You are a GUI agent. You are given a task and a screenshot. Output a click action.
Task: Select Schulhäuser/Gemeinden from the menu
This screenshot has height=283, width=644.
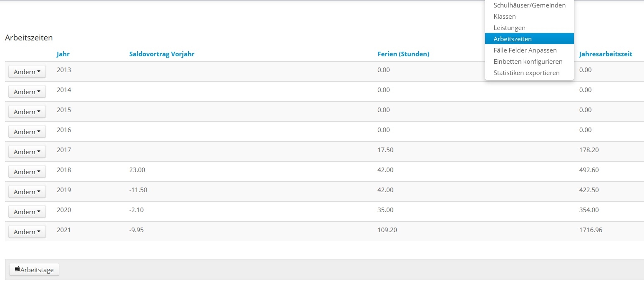pos(529,5)
